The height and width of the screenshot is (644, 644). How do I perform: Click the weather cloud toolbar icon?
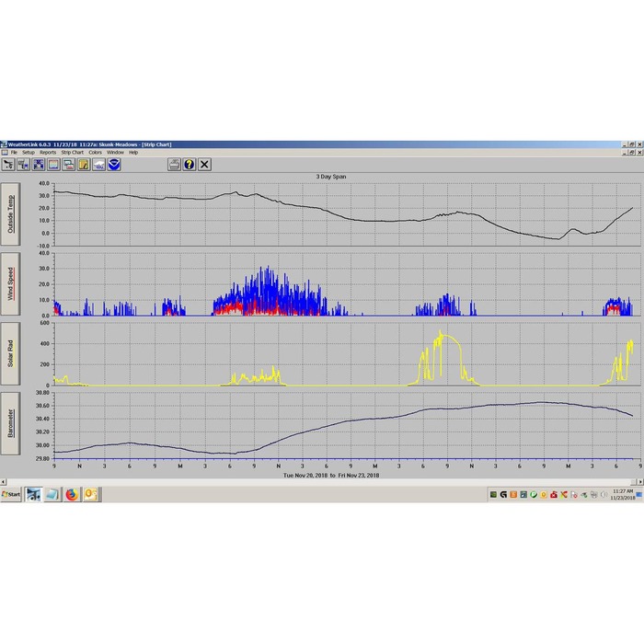98,165
